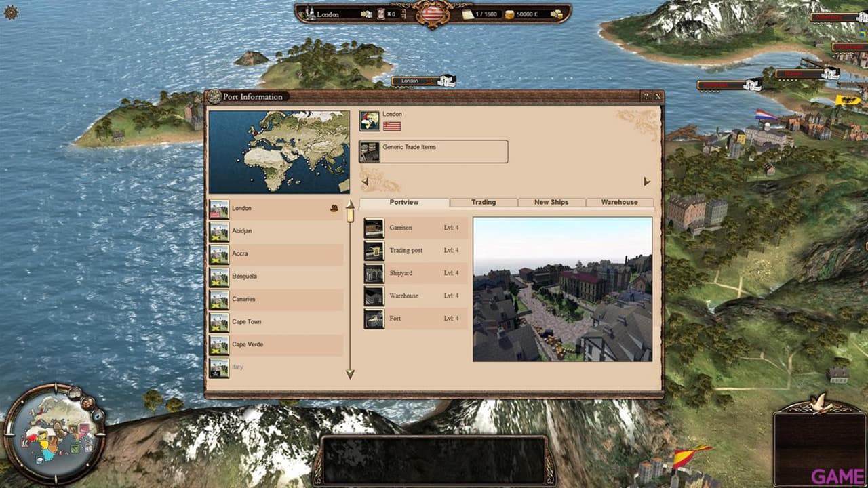Click the London port portrait icon
The height and width of the screenshot is (488, 868).
point(370,121)
